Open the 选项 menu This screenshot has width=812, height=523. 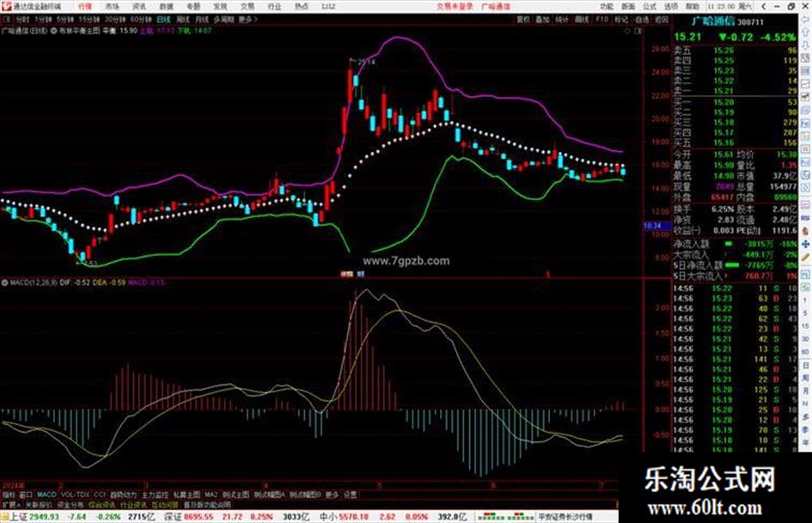click(671, 7)
